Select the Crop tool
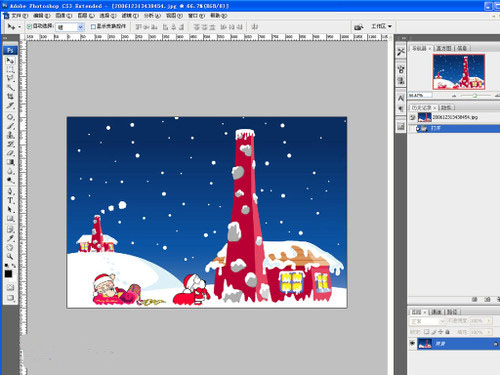The width and height of the screenshot is (500, 375). point(10,96)
